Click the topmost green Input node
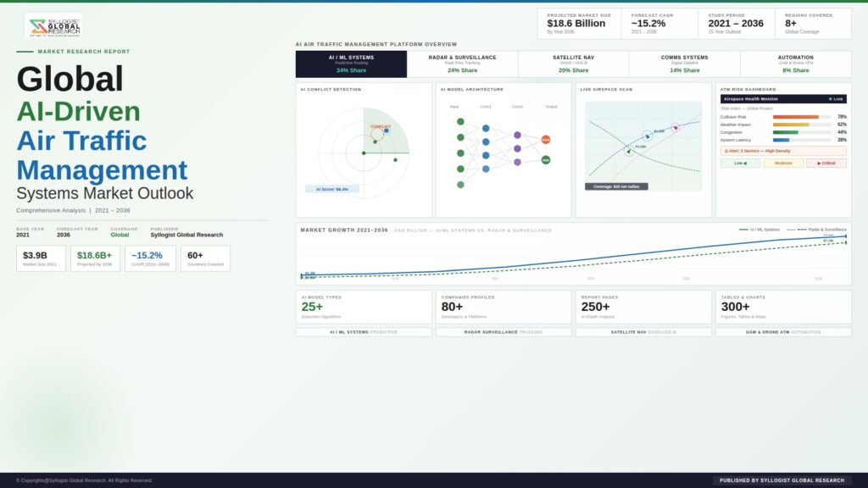 point(460,122)
